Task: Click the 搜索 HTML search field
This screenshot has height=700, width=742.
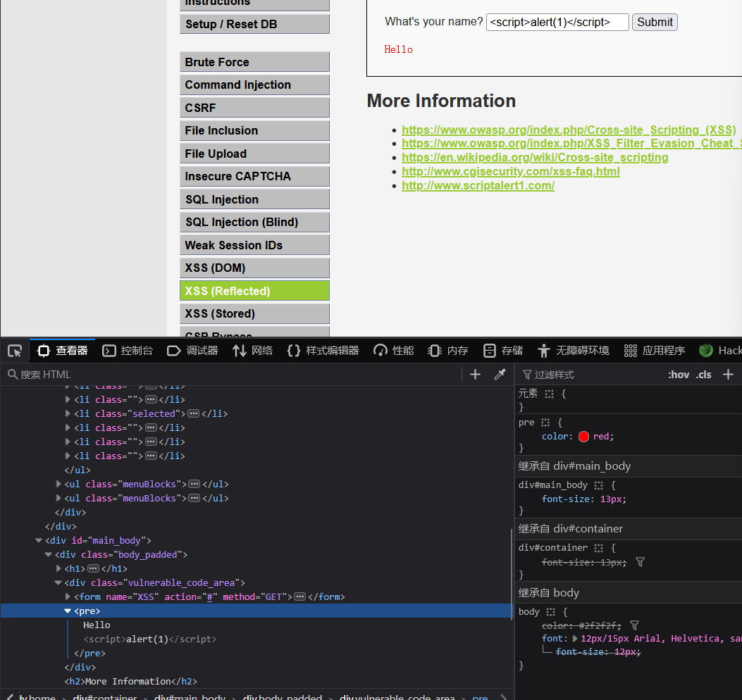Action: tap(232, 375)
